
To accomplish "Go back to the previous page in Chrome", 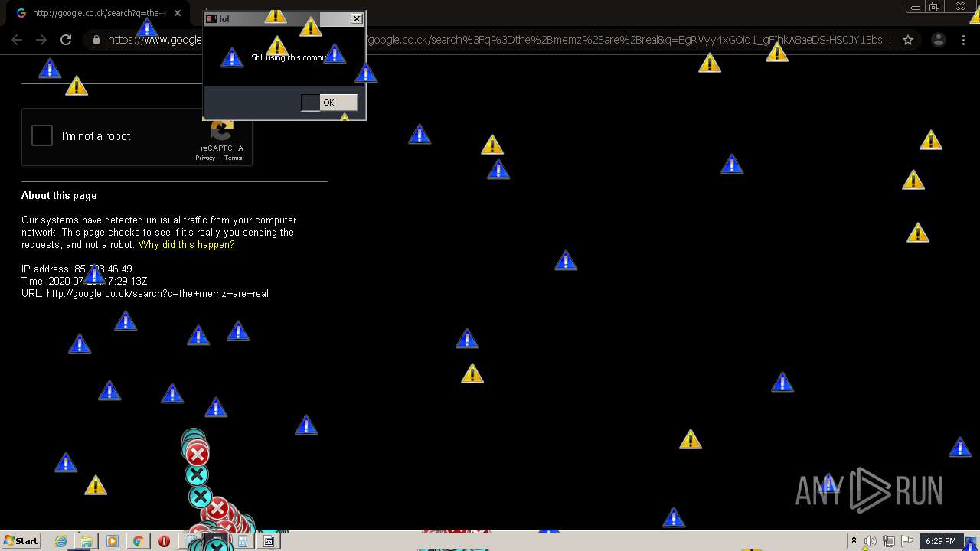I will (x=17, y=40).
